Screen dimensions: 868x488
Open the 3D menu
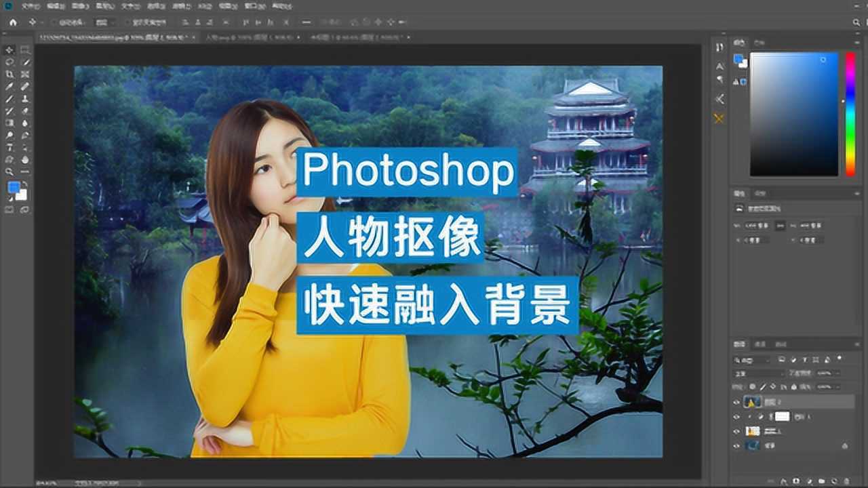pos(204,6)
